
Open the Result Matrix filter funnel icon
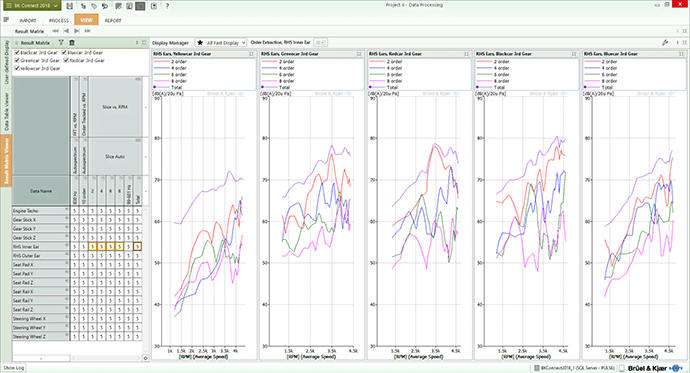(x=61, y=43)
